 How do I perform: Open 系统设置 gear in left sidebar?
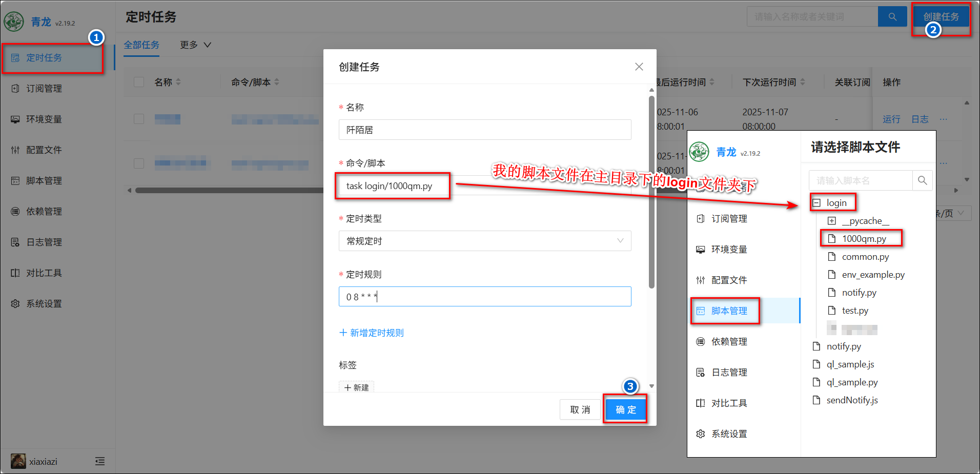[15, 304]
